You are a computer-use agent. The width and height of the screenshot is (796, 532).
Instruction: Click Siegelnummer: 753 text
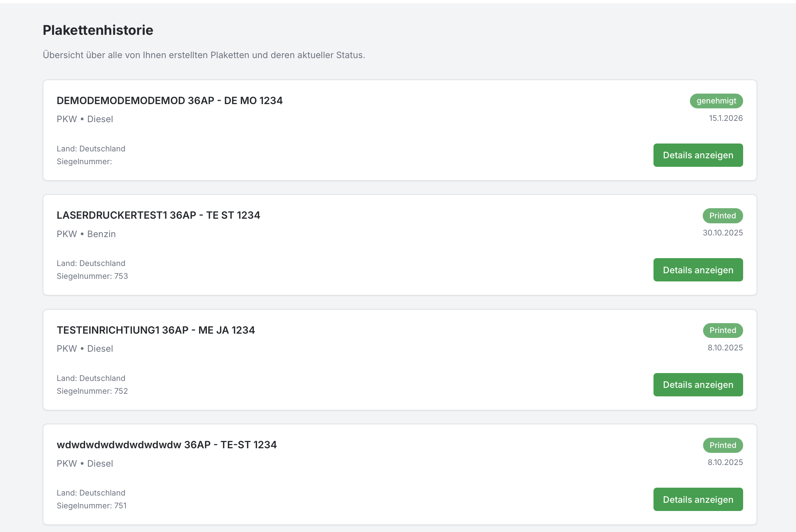point(92,276)
